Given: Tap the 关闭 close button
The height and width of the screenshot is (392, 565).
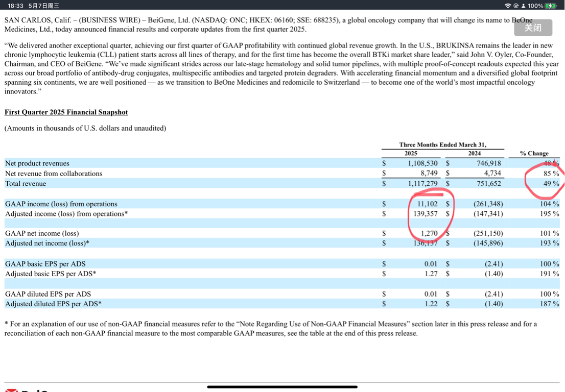Looking at the screenshot, I should pos(533,28).
